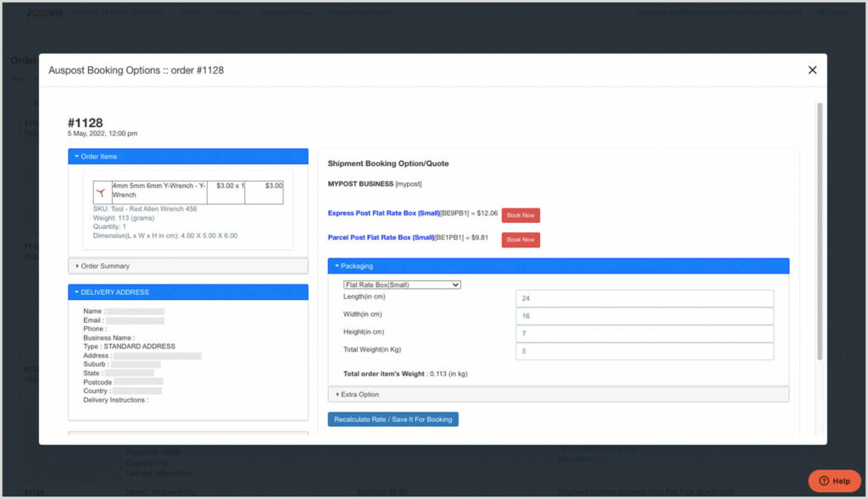Collapse the Packaging section header
868x499 pixels.
pos(558,266)
